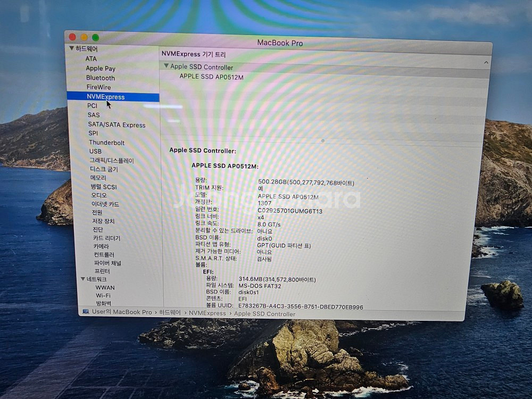Select 프린터 in the sidebar
This screenshot has width=532, height=399.
[x=102, y=271]
